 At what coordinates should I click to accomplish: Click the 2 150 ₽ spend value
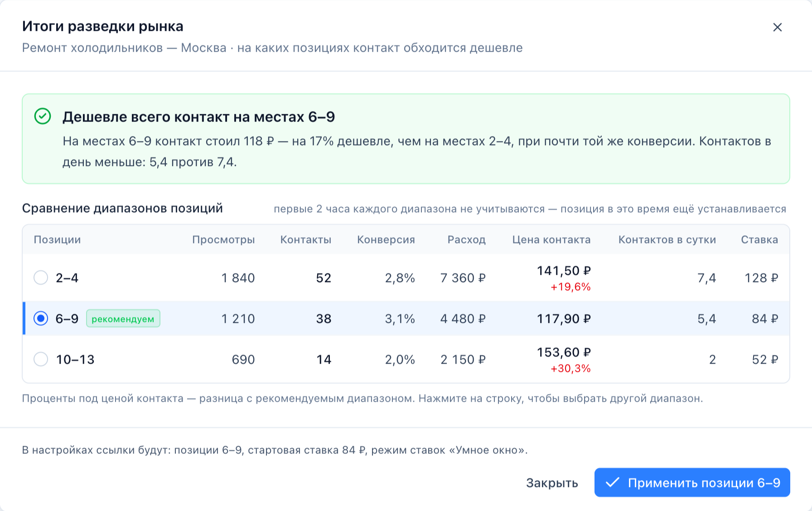point(463,360)
